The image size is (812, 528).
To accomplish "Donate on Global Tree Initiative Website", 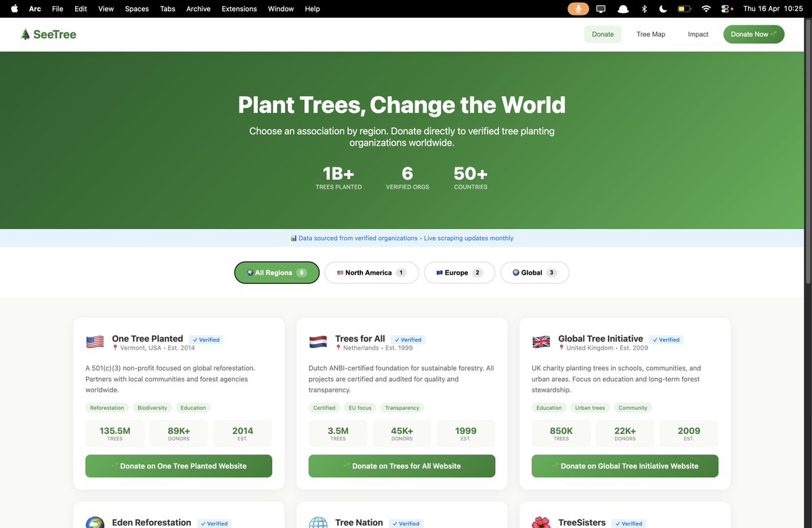I will (624, 466).
